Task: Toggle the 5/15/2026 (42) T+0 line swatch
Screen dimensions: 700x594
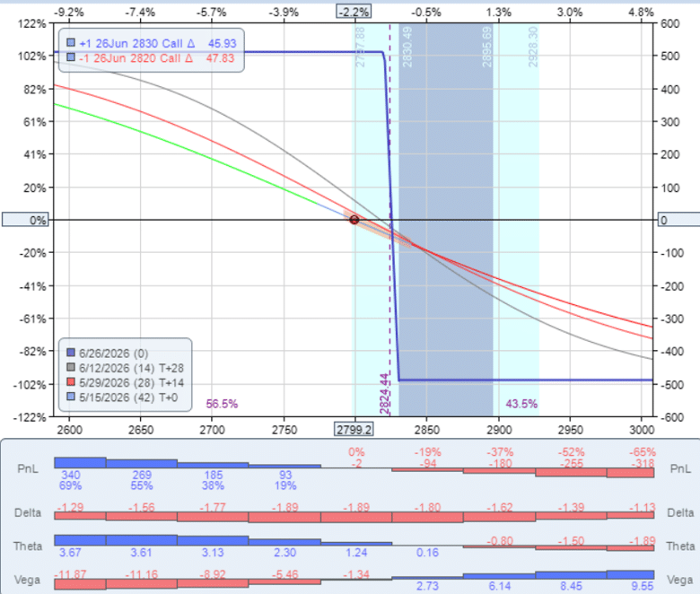Action: (71, 397)
